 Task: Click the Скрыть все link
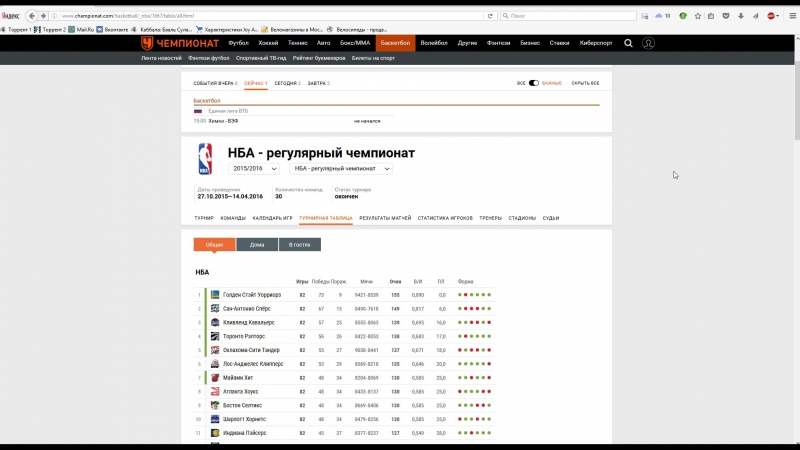point(585,83)
